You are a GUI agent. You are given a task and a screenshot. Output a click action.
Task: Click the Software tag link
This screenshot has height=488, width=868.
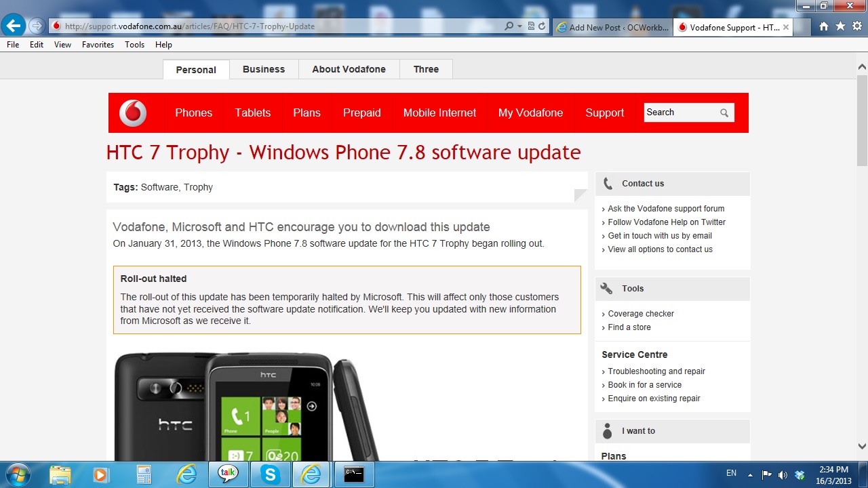click(159, 187)
